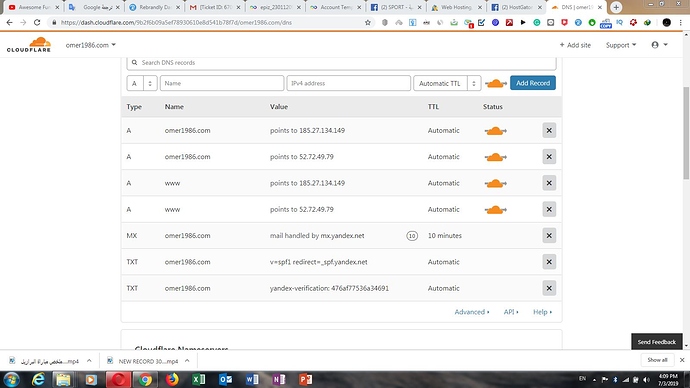
Task: Open the Automatic TTL dropdown
Action: point(447,83)
